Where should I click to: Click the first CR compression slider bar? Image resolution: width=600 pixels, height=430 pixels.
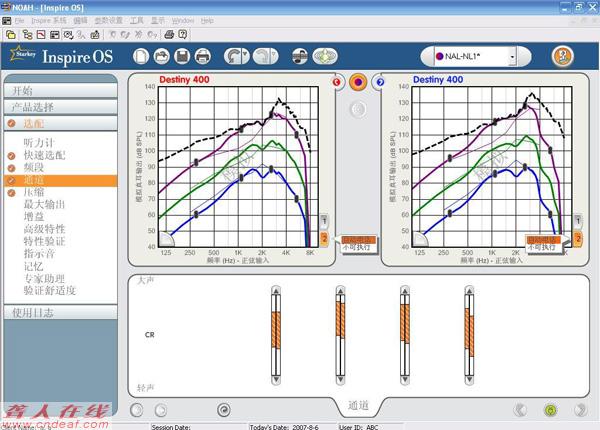pos(276,335)
